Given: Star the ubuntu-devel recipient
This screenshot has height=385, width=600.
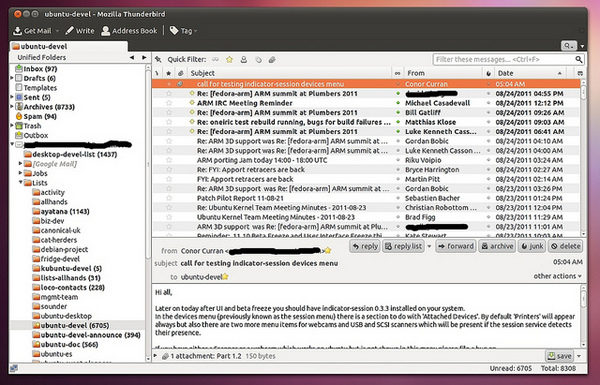Looking at the screenshot, I should [x=225, y=276].
